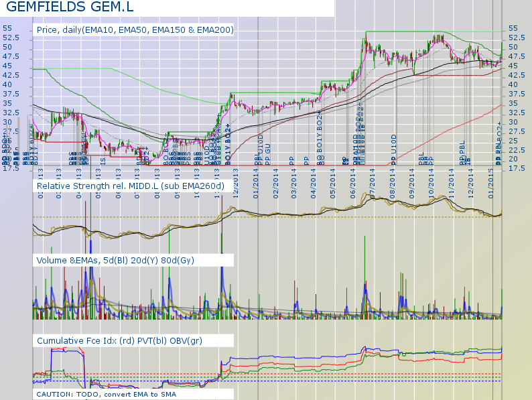Click the 32.5 value on right price axis
Screen dimensions: 532x400
click(517, 113)
